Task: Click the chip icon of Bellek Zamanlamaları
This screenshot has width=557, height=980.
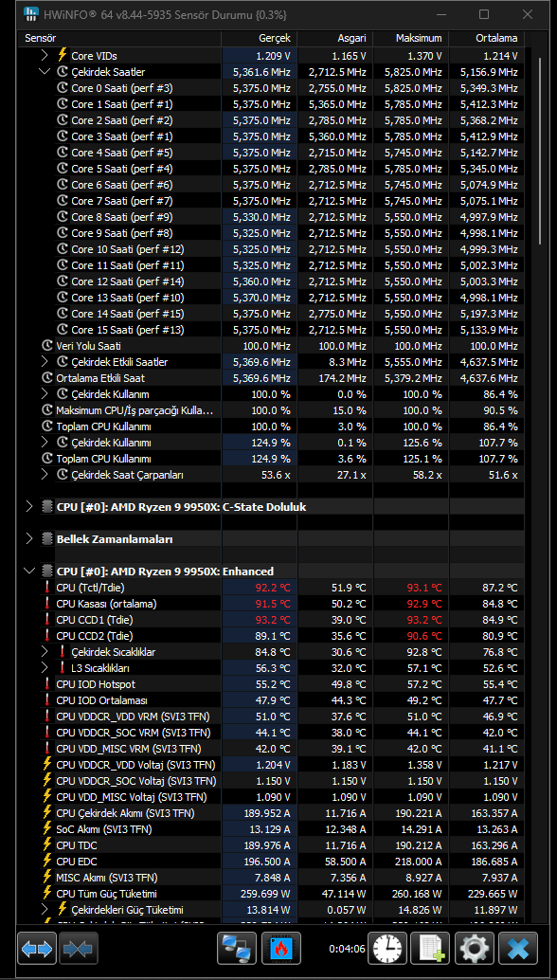Action: point(46,538)
